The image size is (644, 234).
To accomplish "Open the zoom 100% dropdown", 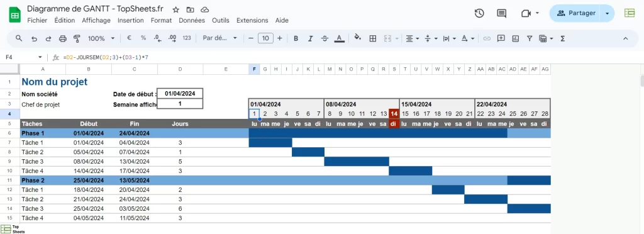I will coord(101,38).
